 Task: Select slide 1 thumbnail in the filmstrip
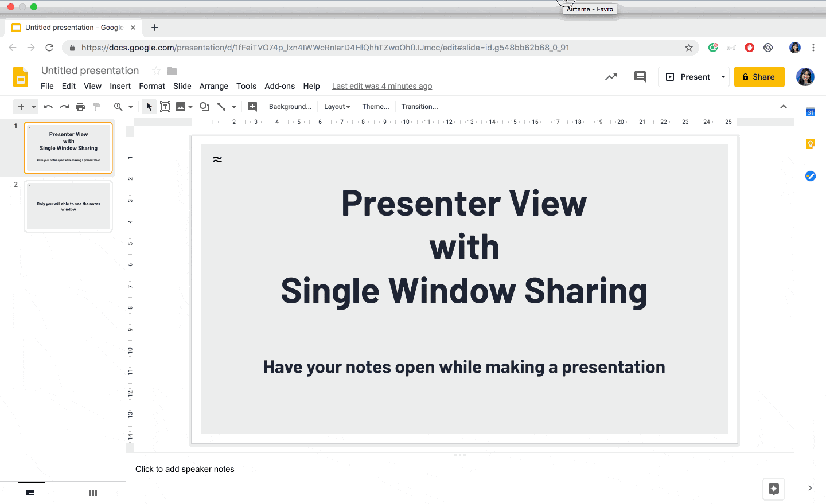[68, 148]
